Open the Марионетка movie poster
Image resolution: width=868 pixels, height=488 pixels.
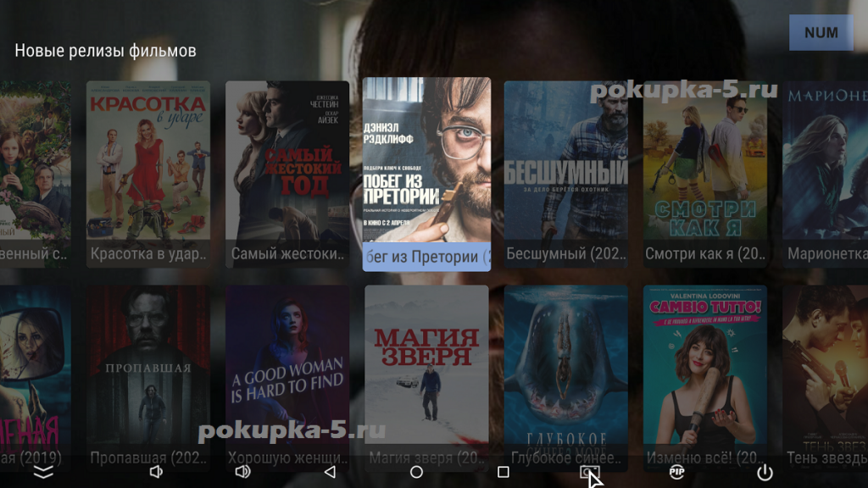click(x=826, y=175)
